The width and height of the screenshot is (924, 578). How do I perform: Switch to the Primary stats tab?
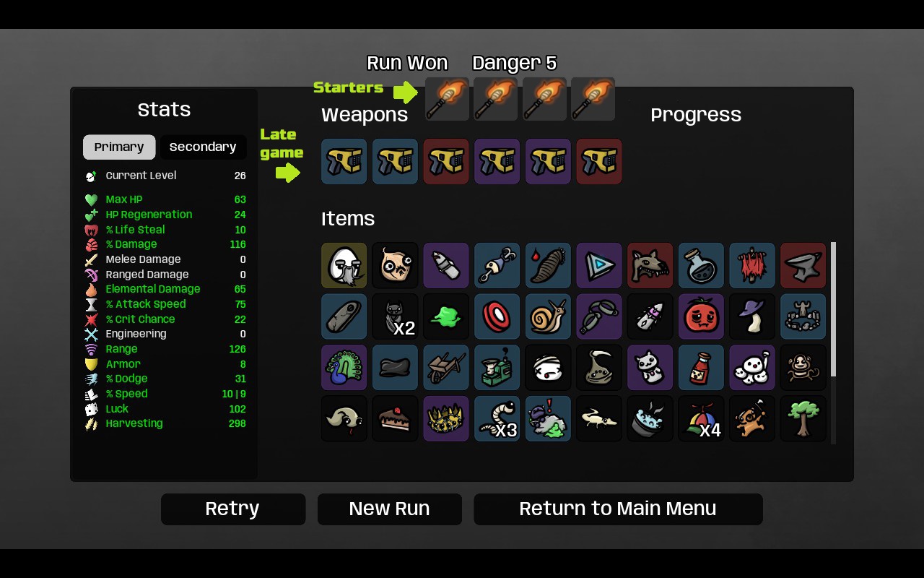(x=119, y=147)
